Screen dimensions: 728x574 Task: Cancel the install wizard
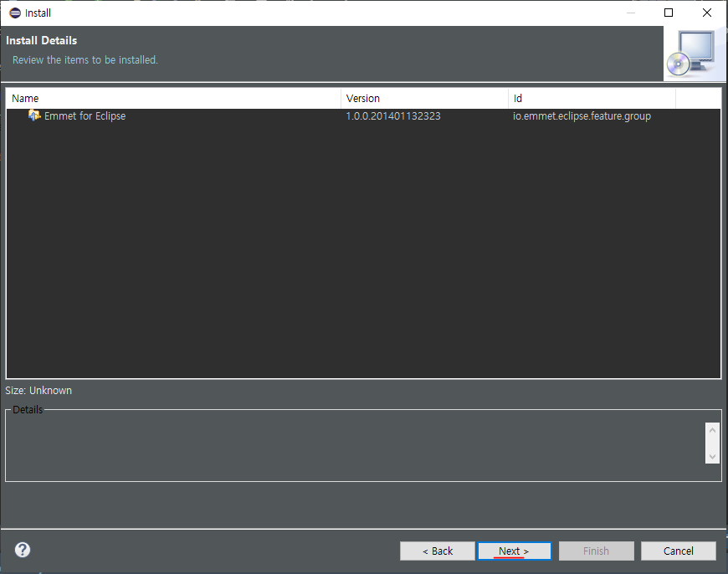[679, 551]
